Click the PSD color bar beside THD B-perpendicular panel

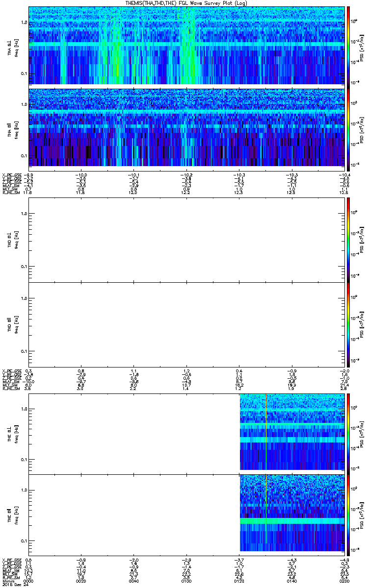(349, 240)
